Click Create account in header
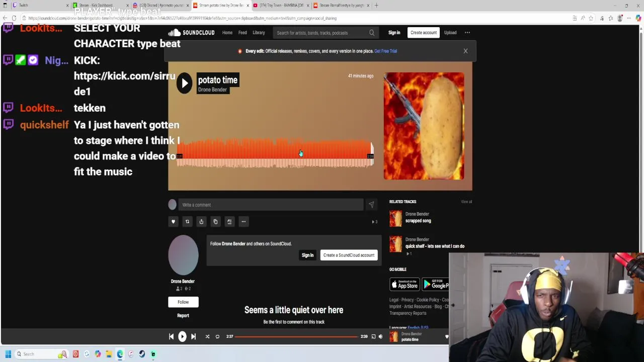644x362 pixels. 424,33
